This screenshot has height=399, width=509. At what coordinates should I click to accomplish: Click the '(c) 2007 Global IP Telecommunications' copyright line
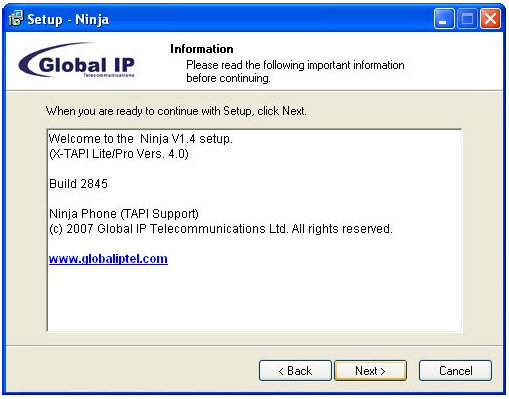pos(221,229)
